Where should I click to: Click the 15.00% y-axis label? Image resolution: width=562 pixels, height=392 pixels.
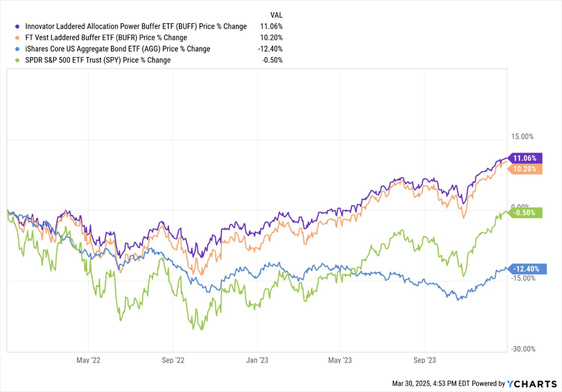click(522, 137)
